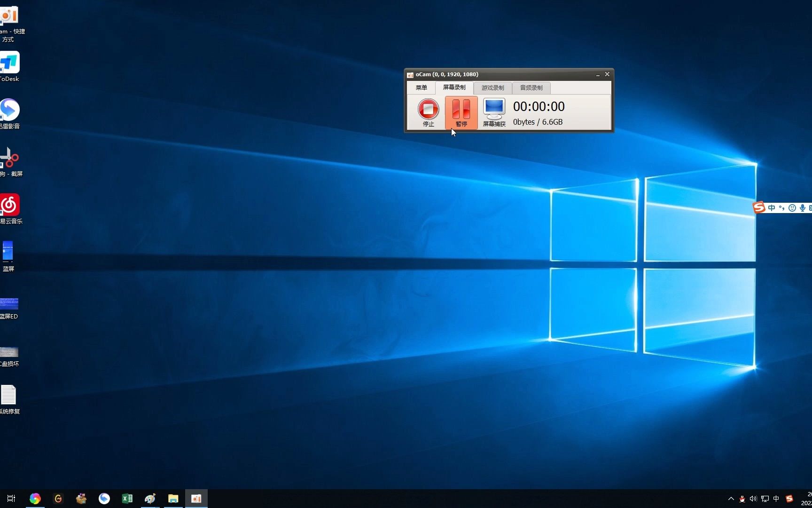Toggle 中 Chinese mode on Sogou toolbar
Viewport: 812px width, 508px height.
(772, 208)
